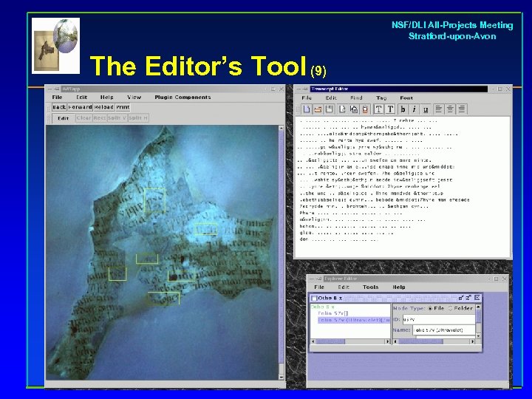Click the first T font icon

click(378, 109)
